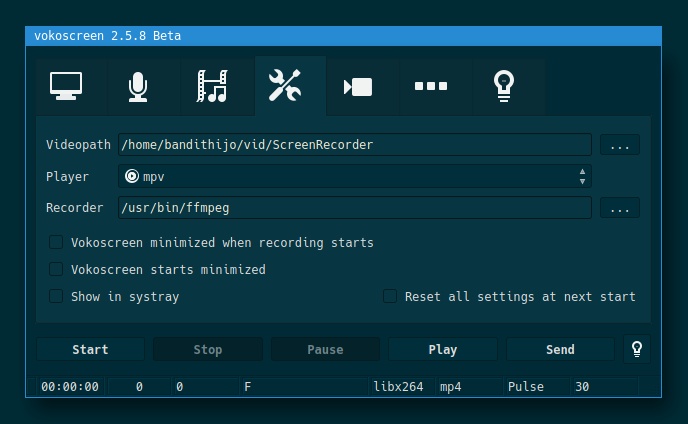Viewport: 688px width, 424px height.
Task: Enable Reset all settings at next start
Action: pos(390,297)
